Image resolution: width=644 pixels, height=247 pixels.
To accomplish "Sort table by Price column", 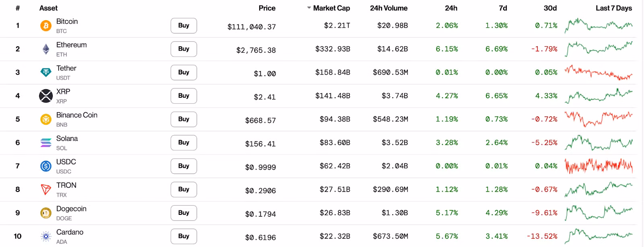I will [267, 8].
